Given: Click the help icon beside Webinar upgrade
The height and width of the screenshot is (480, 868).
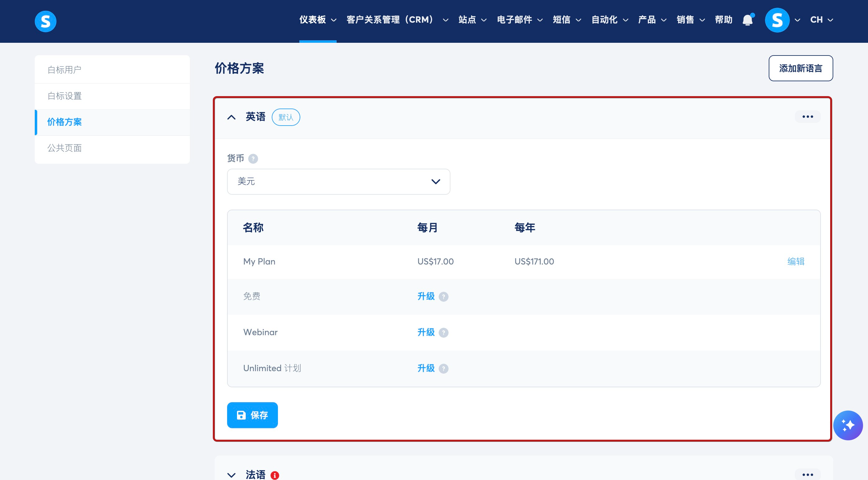Looking at the screenshot, I should pyautogui.click(x=443, y=333).
